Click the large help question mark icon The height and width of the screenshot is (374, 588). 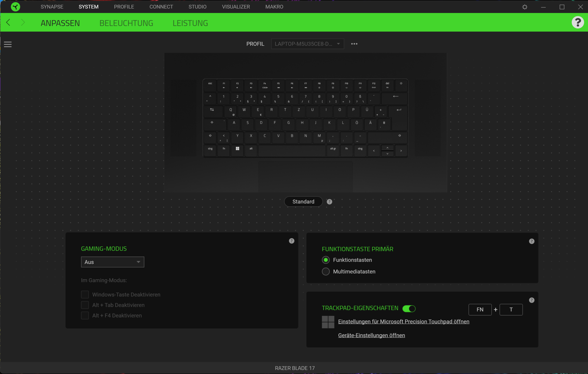577,22
